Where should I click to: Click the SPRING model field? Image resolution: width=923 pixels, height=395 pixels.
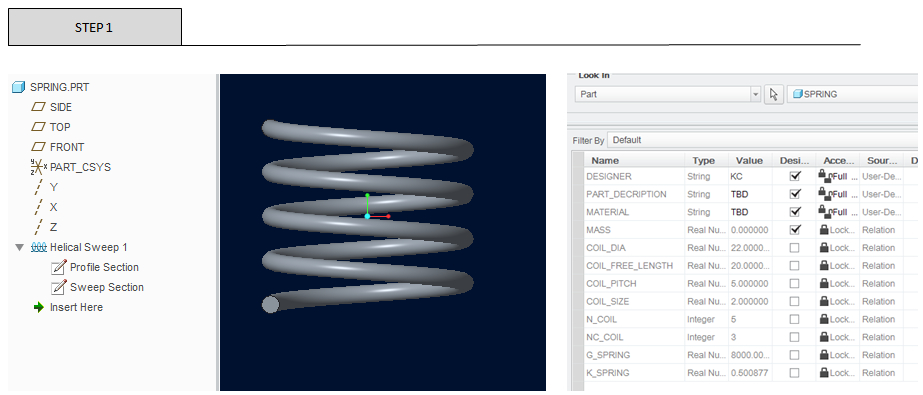[x=853, y=94]
